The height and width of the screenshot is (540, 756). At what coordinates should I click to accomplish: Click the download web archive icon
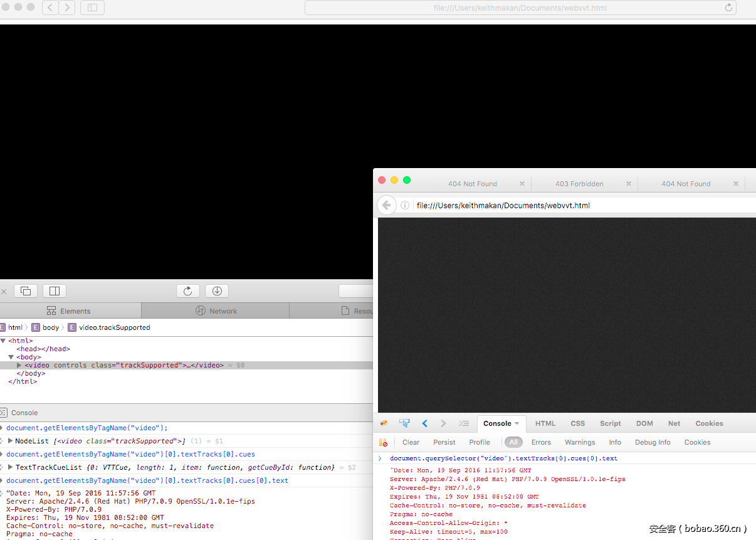pos(217,291)
